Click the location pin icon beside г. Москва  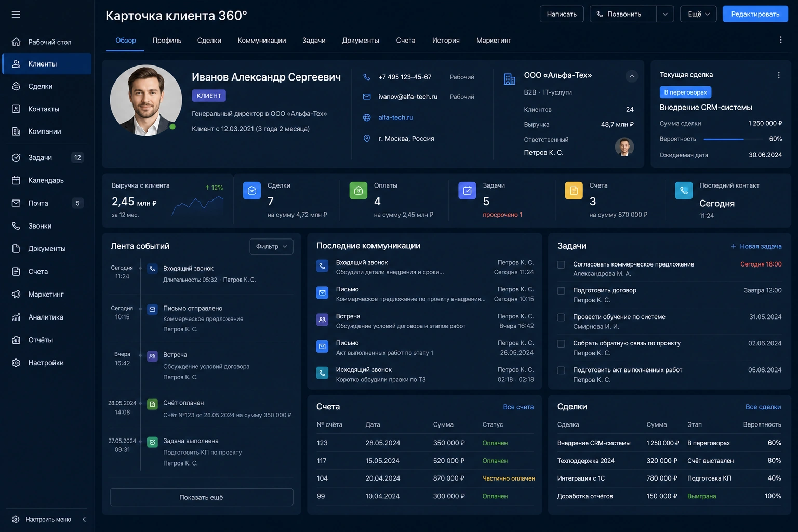point(367,138)
